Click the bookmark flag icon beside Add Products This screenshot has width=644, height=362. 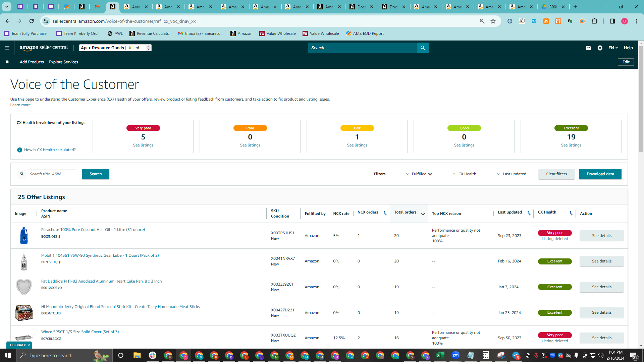7,62
